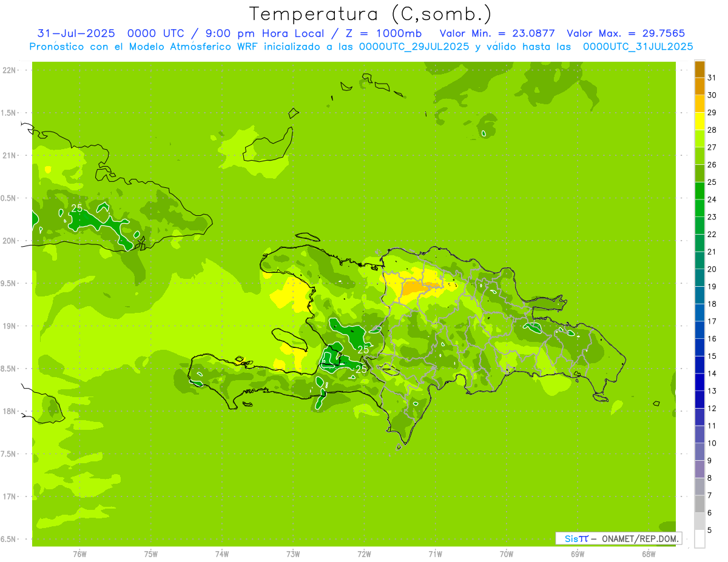
Task: Click the "69W" longitude label
Action: 578,554
